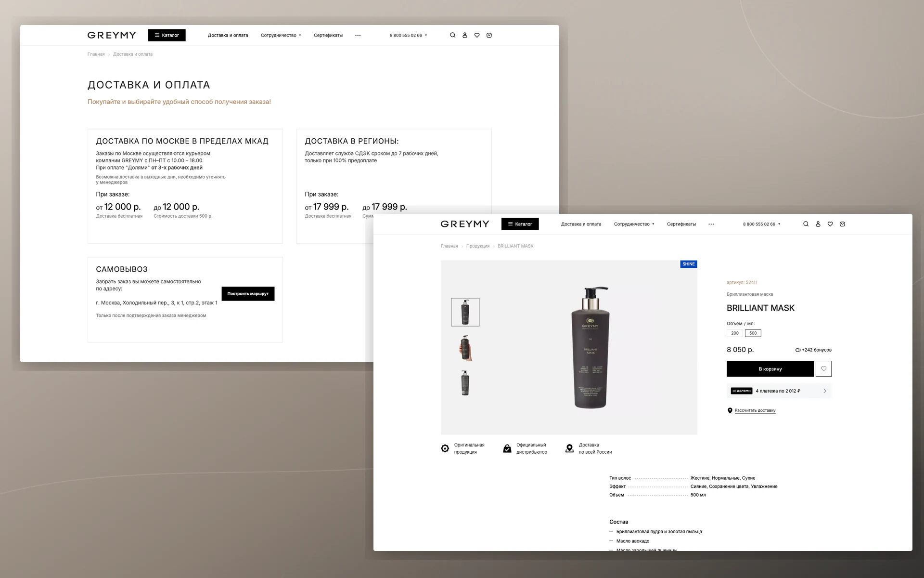Open Каталог menu in product page

click(x=520, y=224)
